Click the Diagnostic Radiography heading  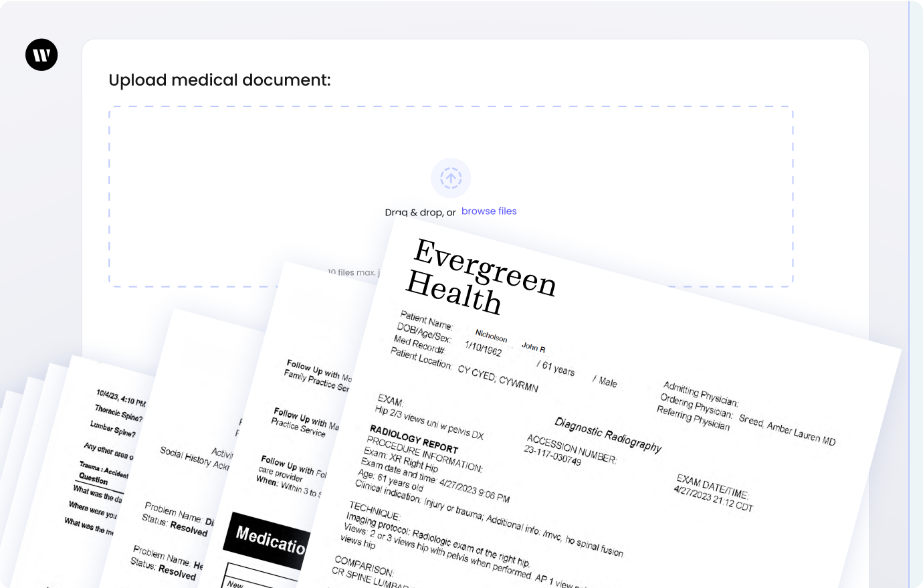click(608, 435)
